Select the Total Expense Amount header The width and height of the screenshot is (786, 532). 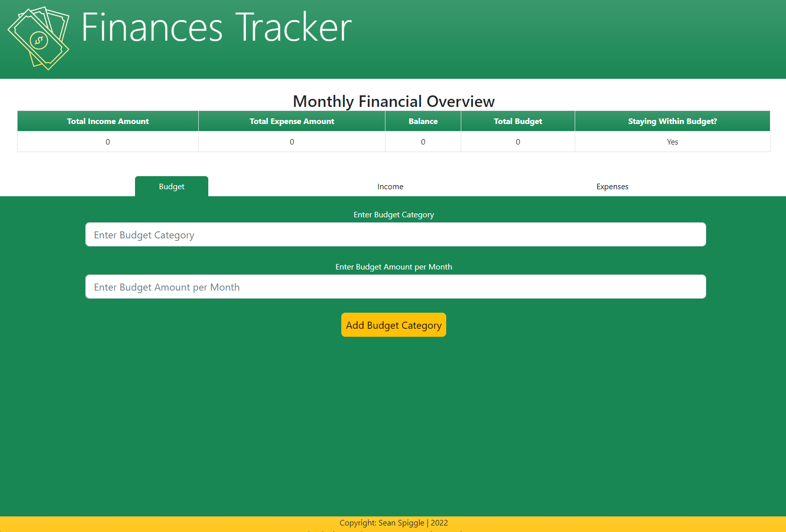[292, 121]
